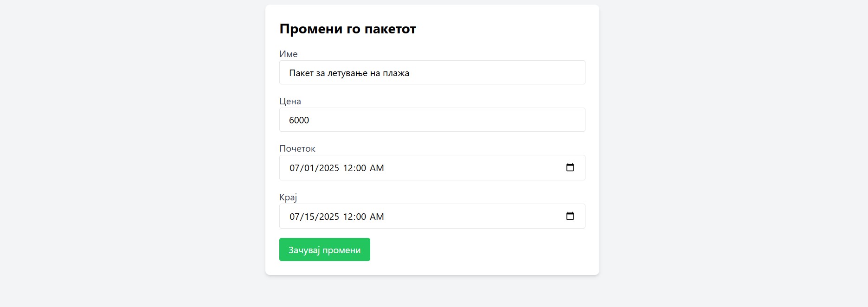868x307 pixels.
Task: Open the calendar picker for Почеток
Action: click(570, 167)
